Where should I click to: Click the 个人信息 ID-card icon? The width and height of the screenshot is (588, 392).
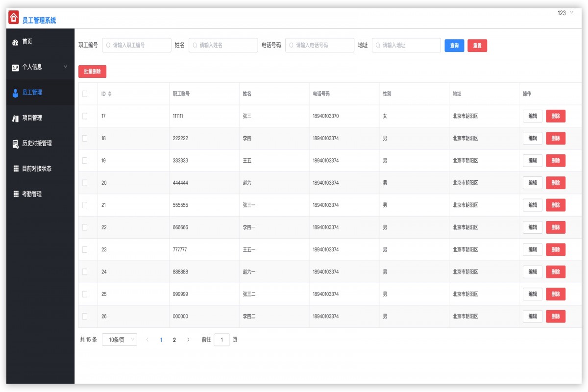[14, 67]
